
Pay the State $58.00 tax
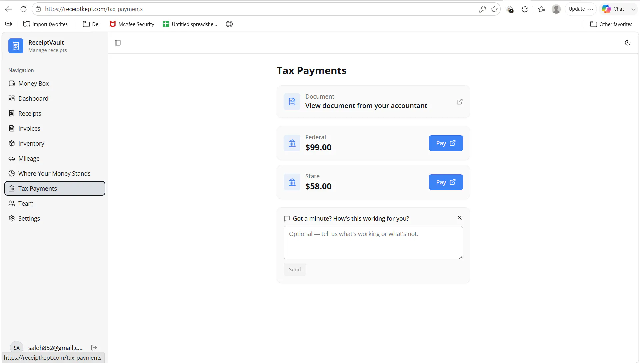[446, 182]
